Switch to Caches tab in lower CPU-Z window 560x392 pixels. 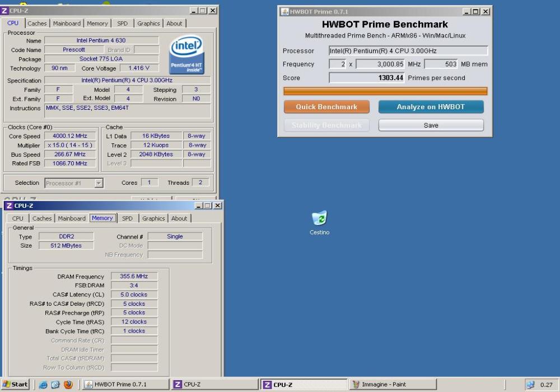42,218
